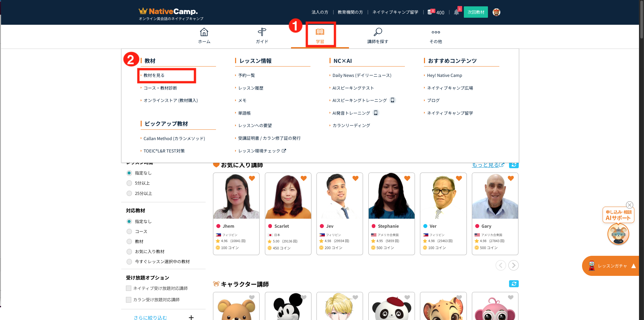Open the notification bell icon
The height and width of the screenshot is (320, 644).
point(456,12)
